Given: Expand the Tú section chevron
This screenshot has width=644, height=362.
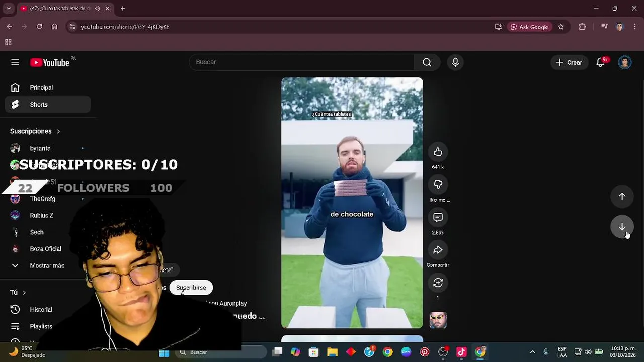Looking at the screenshot, I should (24, 293).
